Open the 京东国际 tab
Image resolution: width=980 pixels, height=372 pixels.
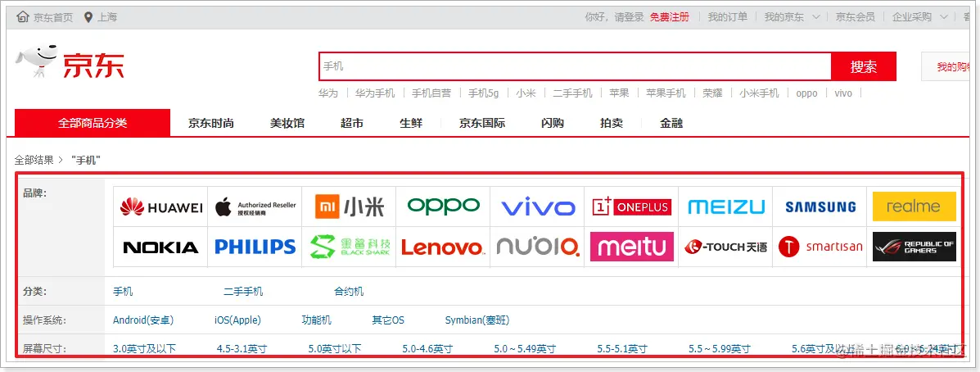coord(482,123)
